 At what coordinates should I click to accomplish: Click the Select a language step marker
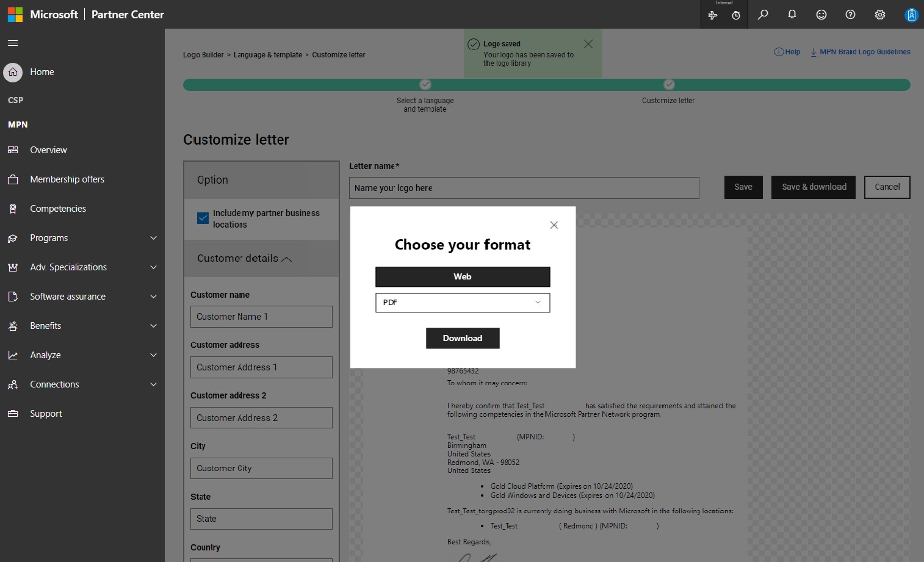point(425,84)
